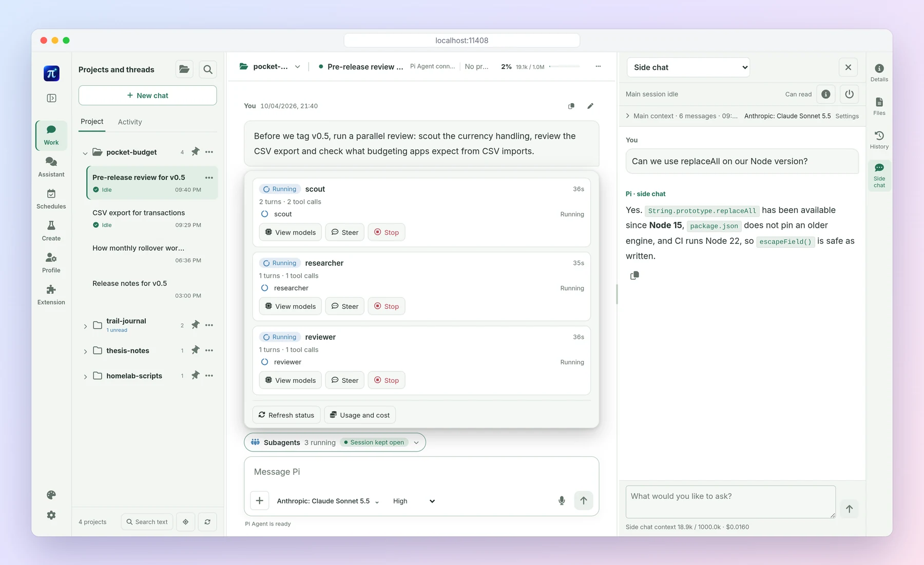Screen dimensions: 924x565
Task: Switch to the Activity tab
Action: click(130, 122)
